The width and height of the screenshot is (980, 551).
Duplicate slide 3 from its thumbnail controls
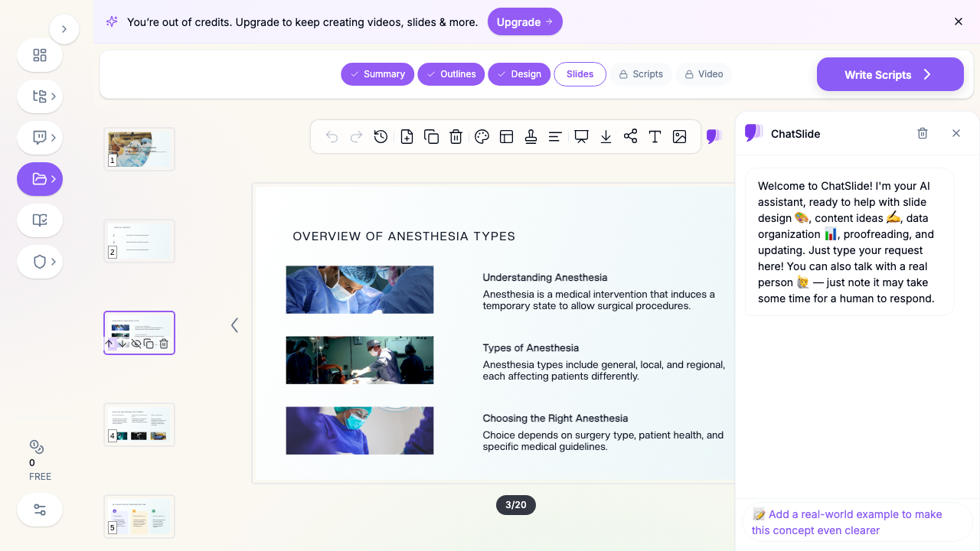click(149, 344)
